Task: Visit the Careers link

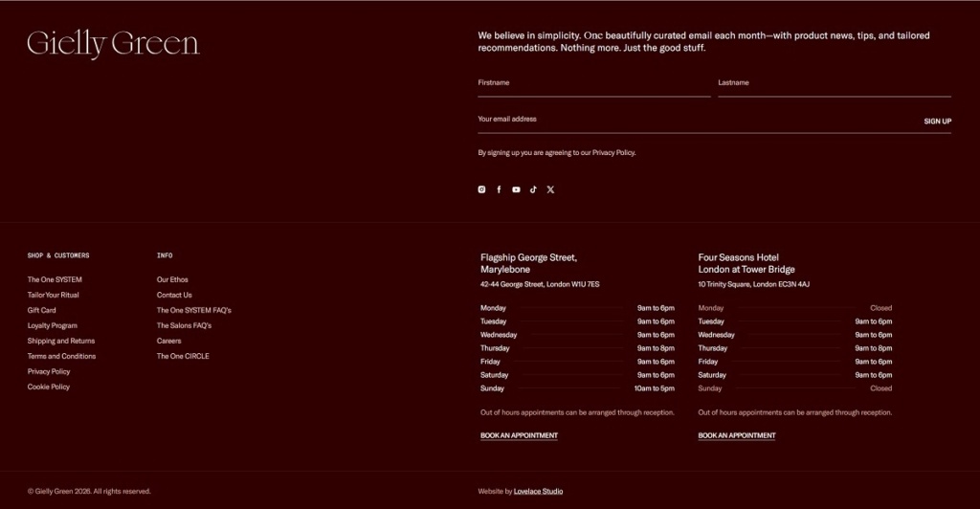Action: (x=168, y=341)
